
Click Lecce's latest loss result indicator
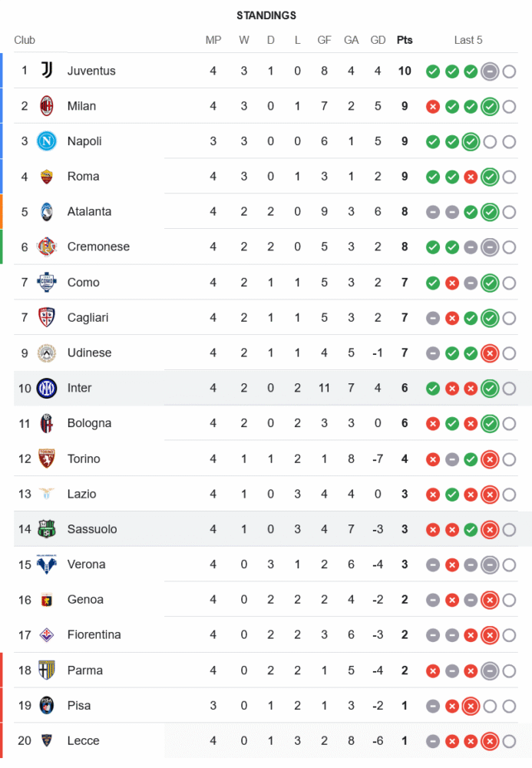pyautogui.click(x=490, y=741)
